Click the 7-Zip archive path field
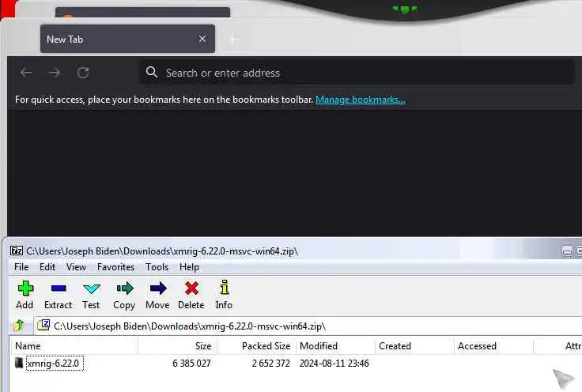The image size is (582, 392). [308, 326]
